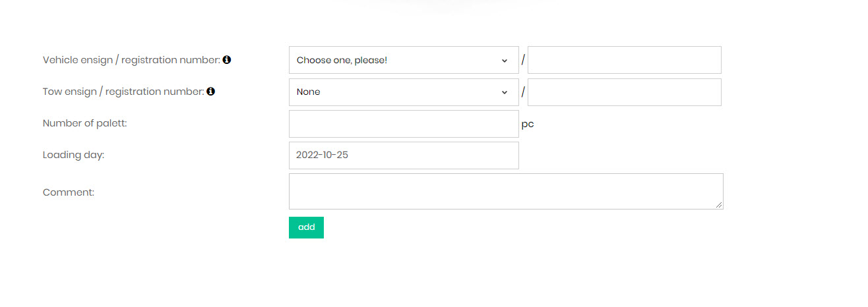Click the "Loading day" label text

(73, 155)
